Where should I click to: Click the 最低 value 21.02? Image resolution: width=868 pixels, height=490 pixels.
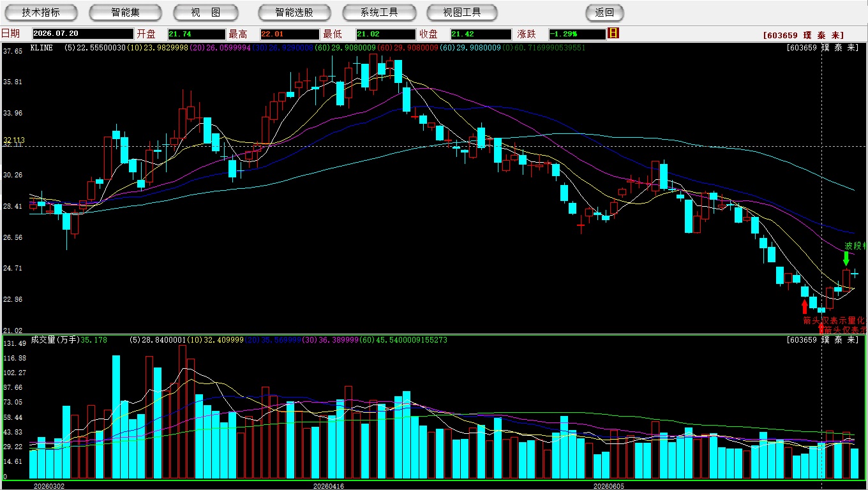point(385,34)
